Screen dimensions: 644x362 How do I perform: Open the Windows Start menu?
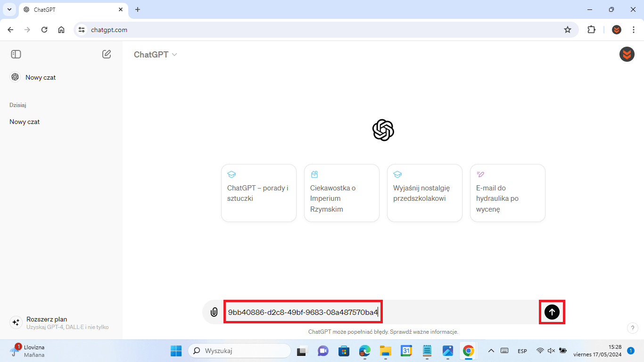176,351
